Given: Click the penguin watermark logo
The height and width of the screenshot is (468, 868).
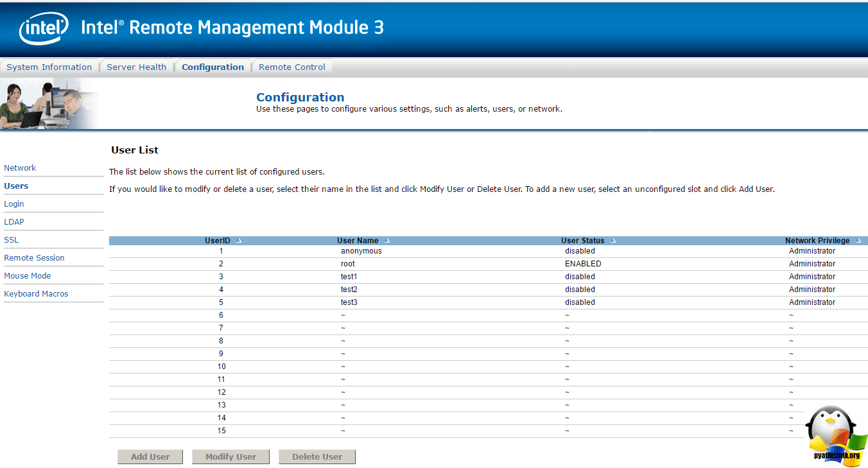Looking at the screenshot, I should [831, 434].
